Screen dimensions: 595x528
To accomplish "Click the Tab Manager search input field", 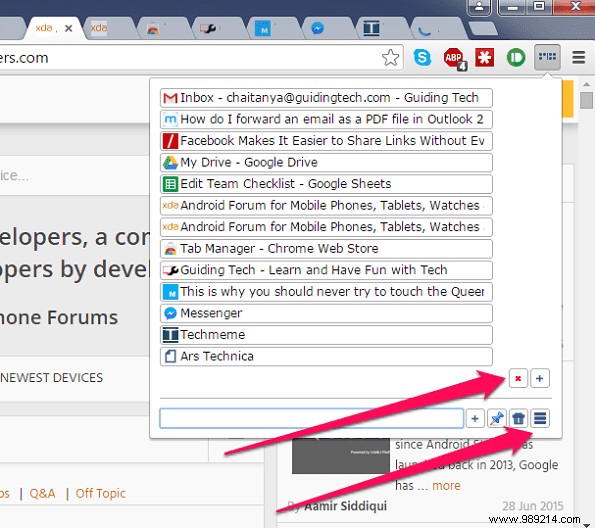I will pyautogui.click(x=312, y=418).
